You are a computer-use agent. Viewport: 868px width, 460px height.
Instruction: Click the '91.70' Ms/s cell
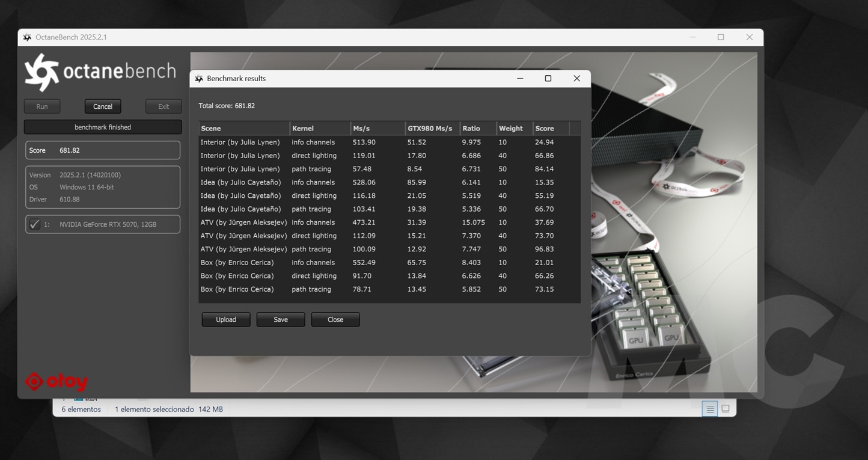(x=362, y=276)
